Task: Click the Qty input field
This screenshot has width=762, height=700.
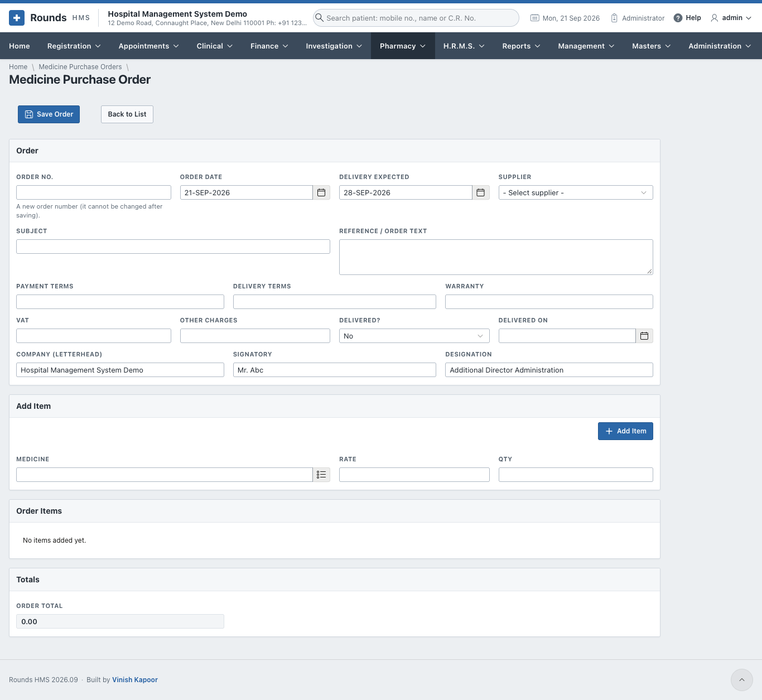Action: tap(576, 475)
